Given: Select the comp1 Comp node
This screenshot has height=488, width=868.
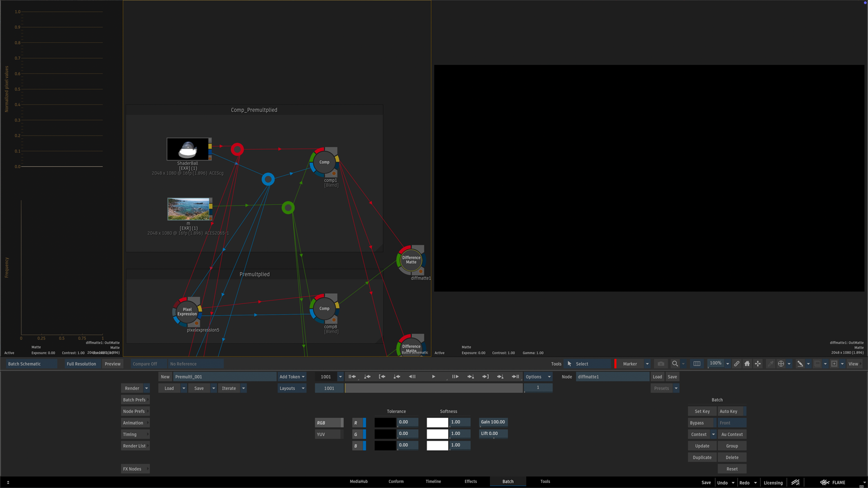Looking at the screenshot, I should tap(324, 162).
